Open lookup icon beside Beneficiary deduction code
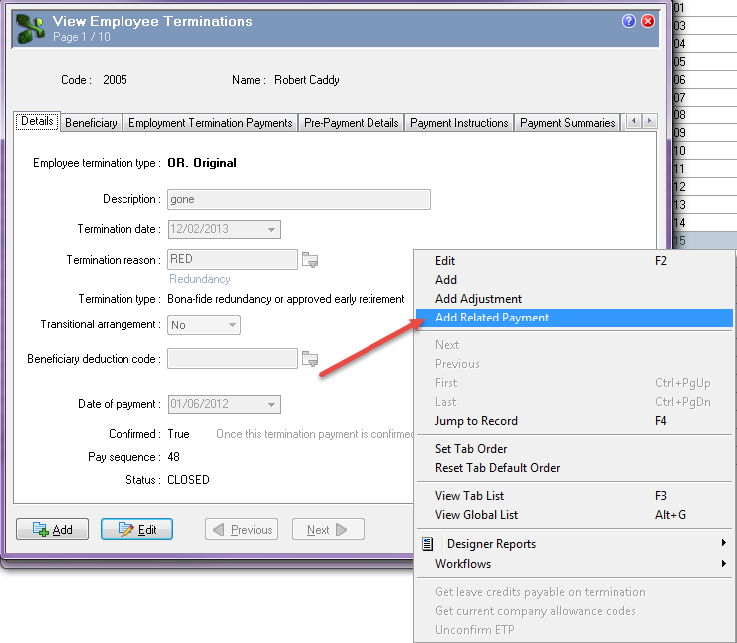This screenshot has height=643, width=737. [x=310, y=358]
